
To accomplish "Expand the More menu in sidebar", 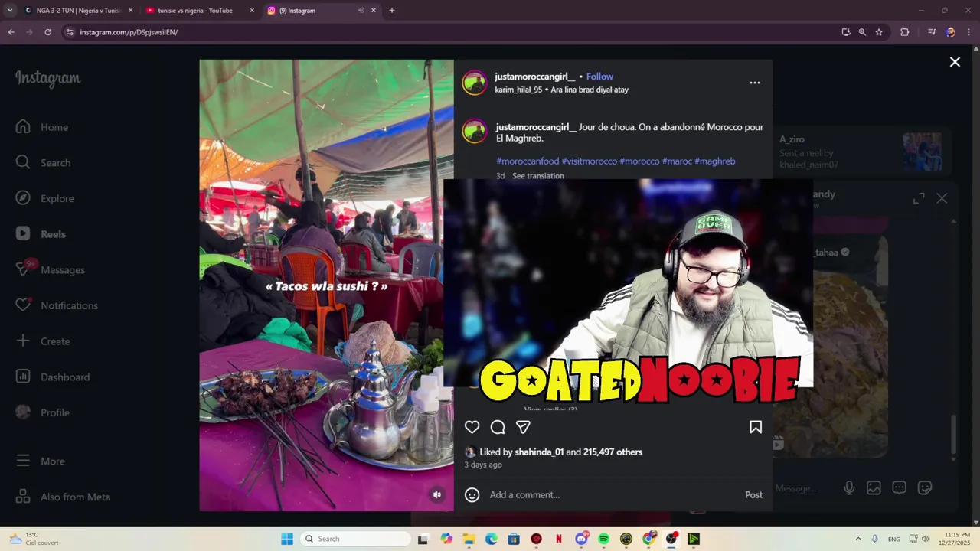I will (x=41, y=461).
